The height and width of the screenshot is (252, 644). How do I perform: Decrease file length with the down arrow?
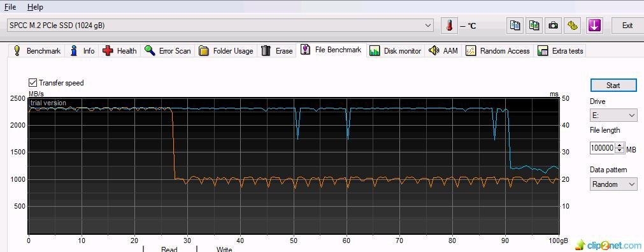(619, 151)
